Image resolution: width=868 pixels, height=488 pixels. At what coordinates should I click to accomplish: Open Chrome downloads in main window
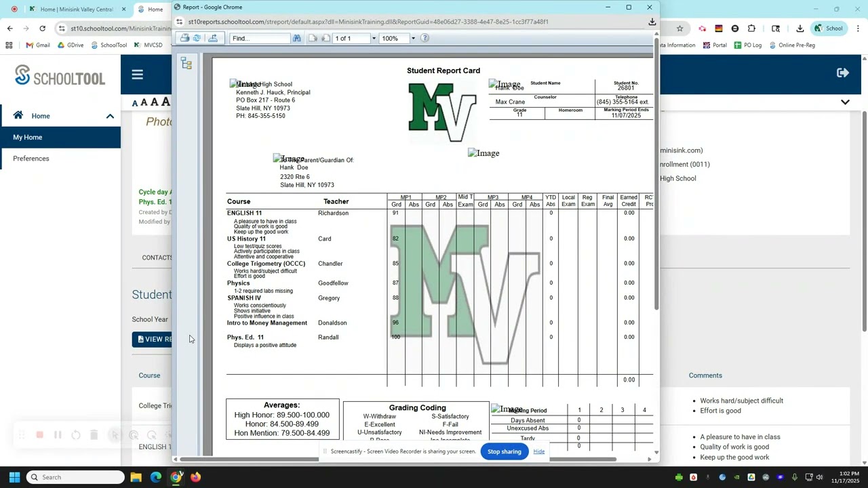click(x=800, y=28)
